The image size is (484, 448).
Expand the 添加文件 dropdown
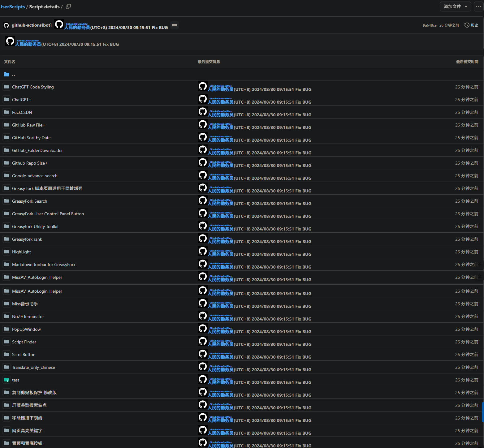coord(455,6)
